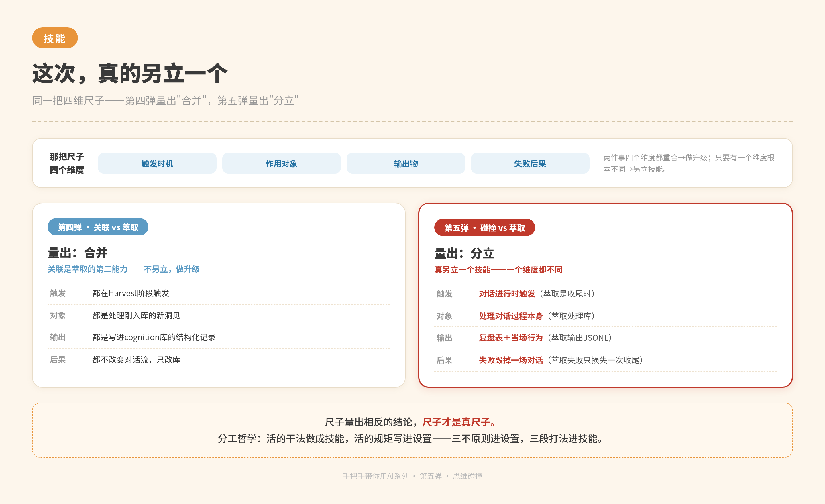Click the row 都在Harvest阶段触发

click(219, 293)
